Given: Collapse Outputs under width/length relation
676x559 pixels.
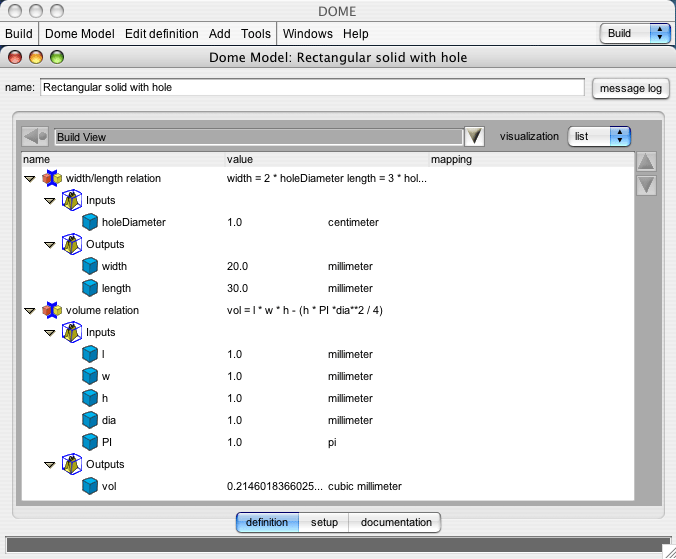Looking at the screenshot, I should click(50, 245).
